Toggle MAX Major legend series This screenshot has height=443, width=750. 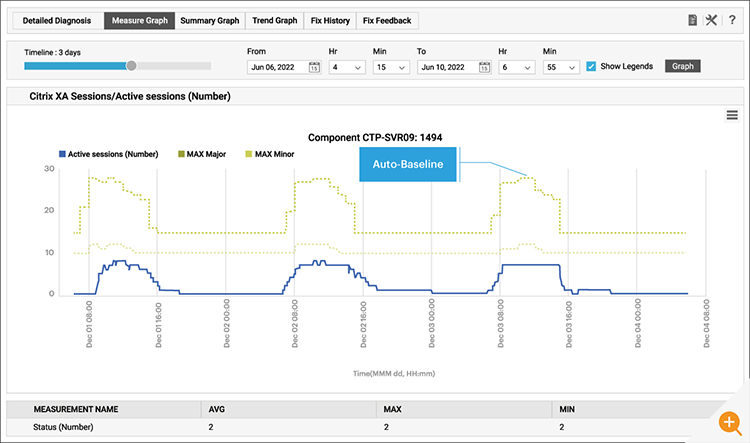pos(202,154)
